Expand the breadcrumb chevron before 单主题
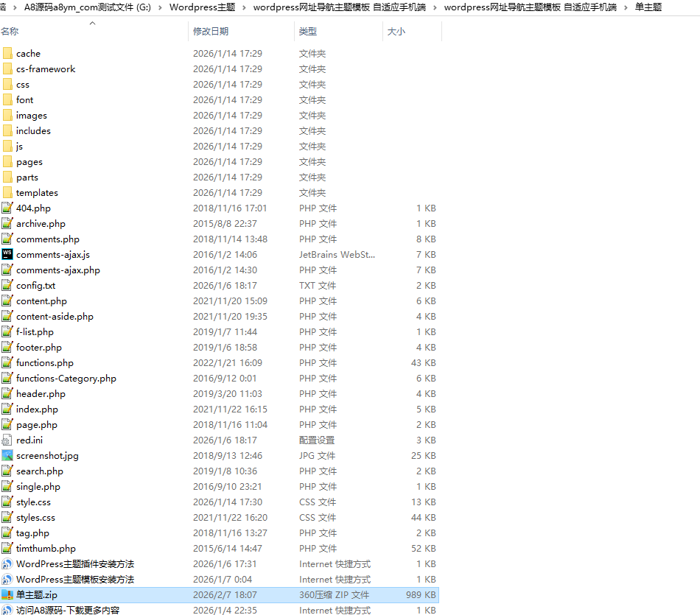This screenshot has height=615, width=700. (x=626, y=7)
